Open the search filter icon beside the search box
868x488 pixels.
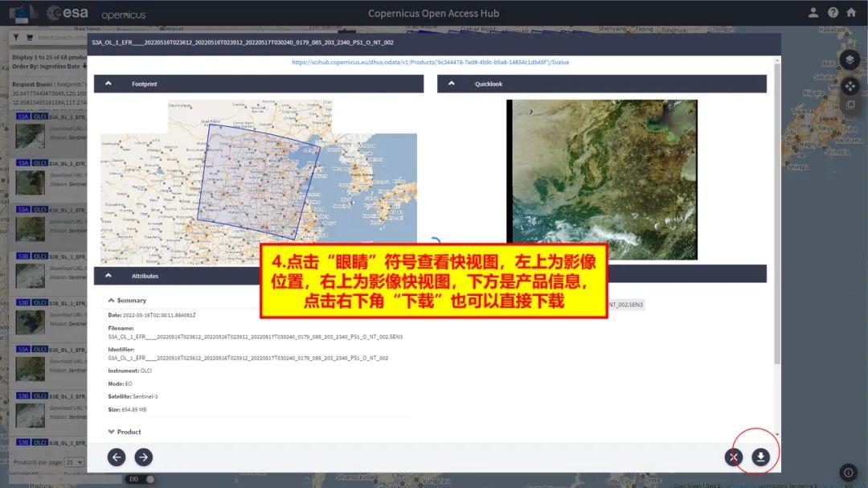[16, 37]
